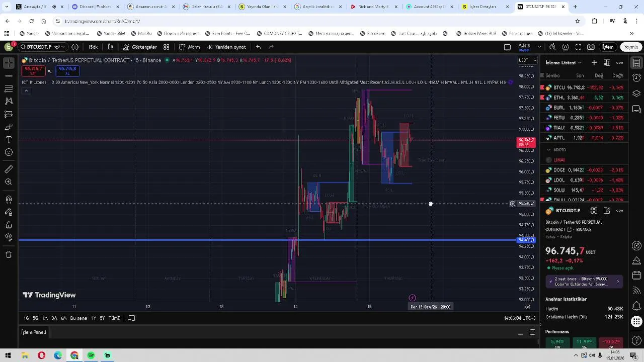This screenshot has height=362, width=644.
Task: Start Yeniden oynat bar replay
Action: point(226,47)
